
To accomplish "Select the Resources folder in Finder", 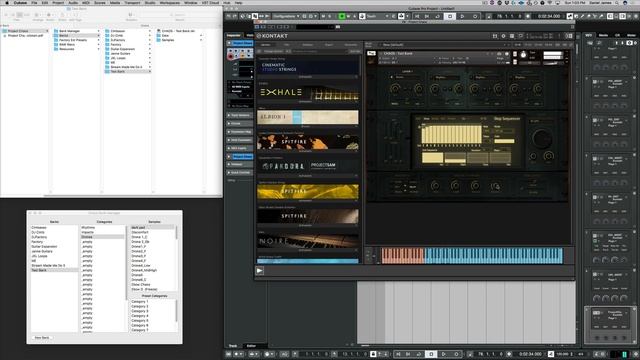I will click(67, 49).
